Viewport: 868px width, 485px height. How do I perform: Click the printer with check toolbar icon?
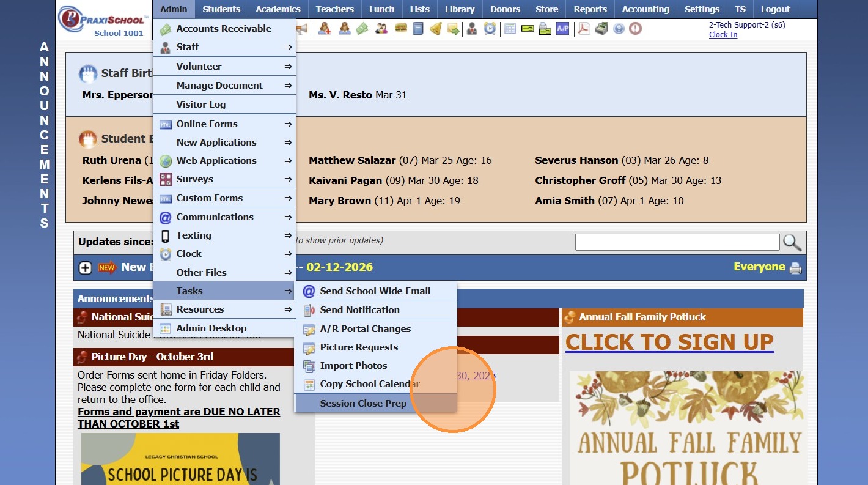click(545, 28)
